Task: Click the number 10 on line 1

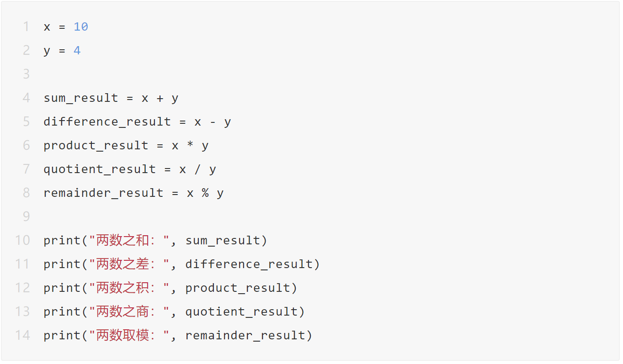Action: pos(81,27)
